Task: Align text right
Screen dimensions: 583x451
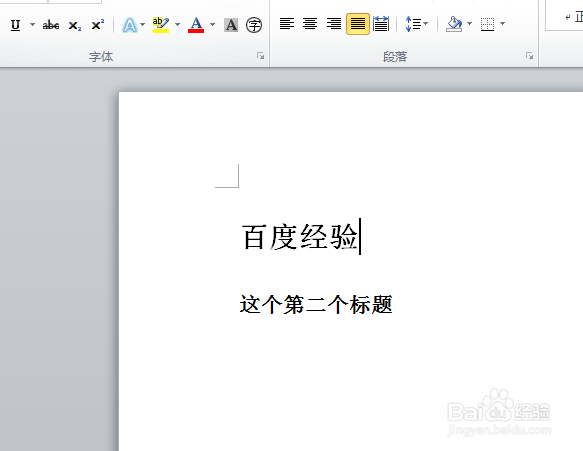Action: pyautogui.click(x=334, y=24)
